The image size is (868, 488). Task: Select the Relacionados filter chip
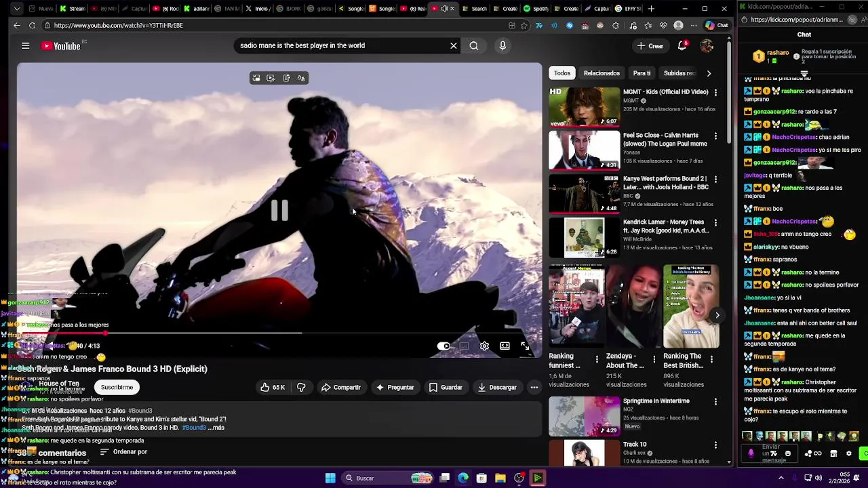[x=601, y=73]
